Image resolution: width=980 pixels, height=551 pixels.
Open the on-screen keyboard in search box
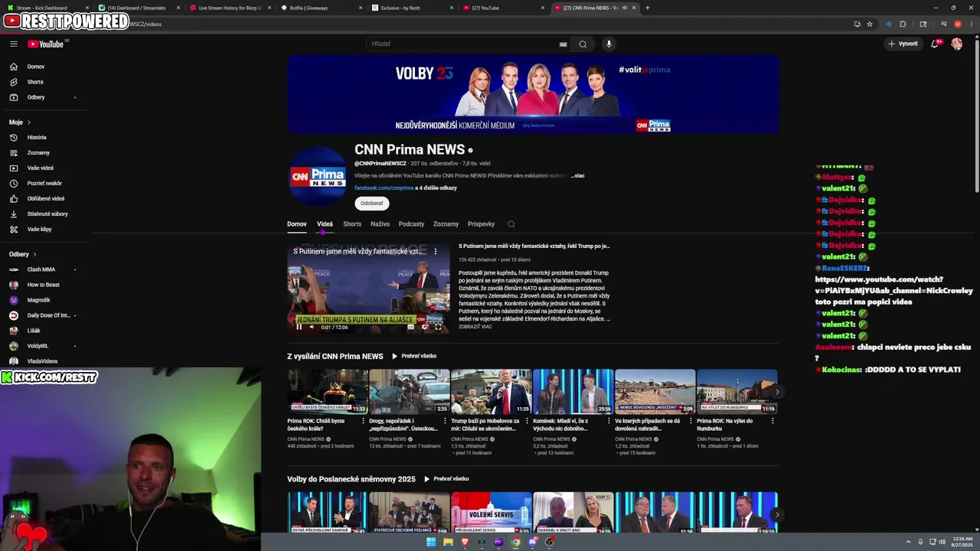pyautogui.click(x=563, y=44)
